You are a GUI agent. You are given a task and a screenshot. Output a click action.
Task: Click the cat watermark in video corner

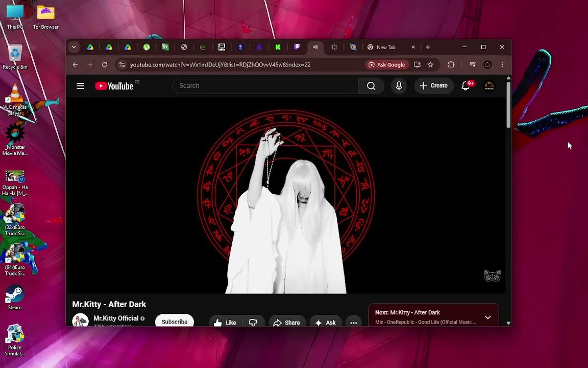492,275
